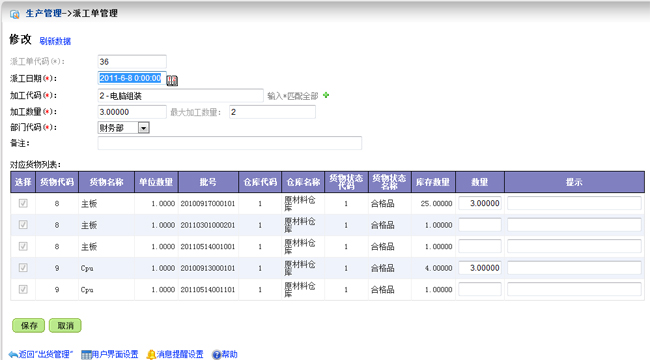Viewport: 650px width, 360px height.
Task: Click the 刷新数据 link
Action: click(55, 41)
